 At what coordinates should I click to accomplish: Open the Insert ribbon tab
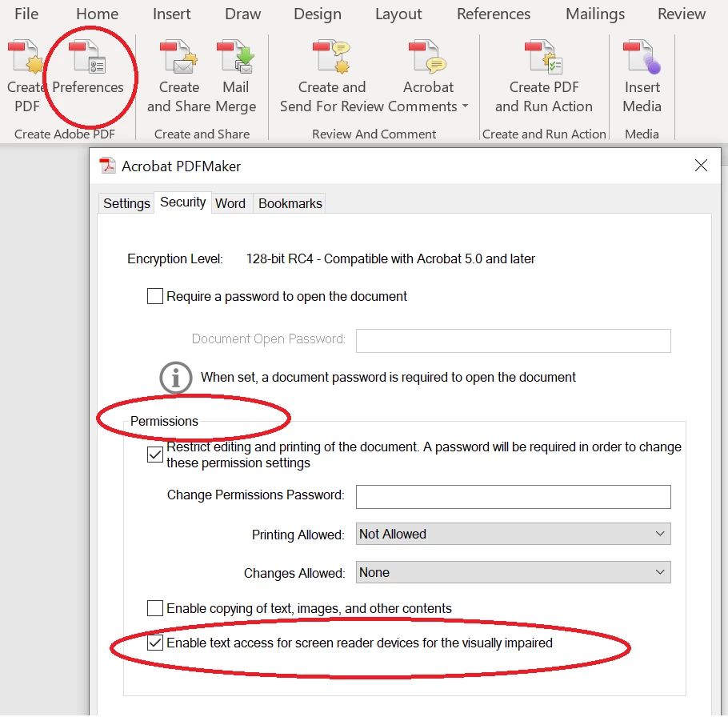click(x=172, y=14)
